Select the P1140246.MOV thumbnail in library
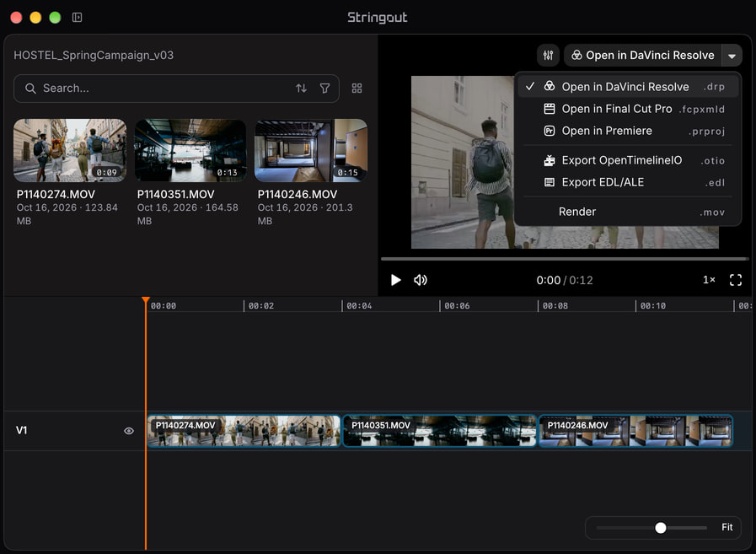 [x=311, y=151]
